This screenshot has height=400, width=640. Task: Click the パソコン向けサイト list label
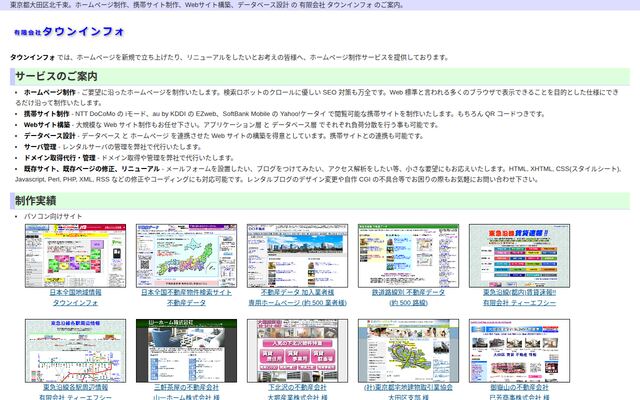53,216
